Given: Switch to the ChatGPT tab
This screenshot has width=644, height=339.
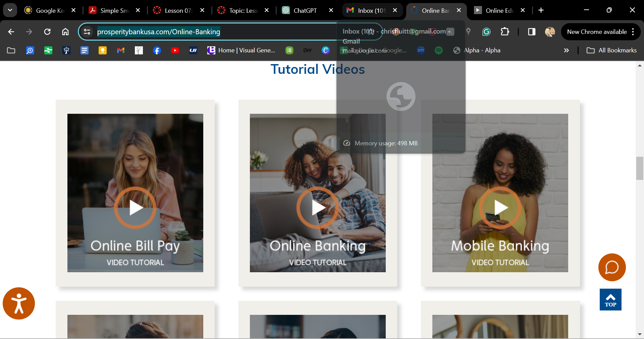Looking at the screenshot, I should [305, 10].
